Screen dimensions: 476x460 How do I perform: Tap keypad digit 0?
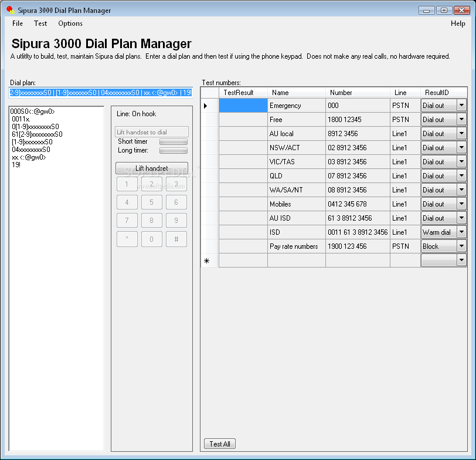tap(151, 239)
